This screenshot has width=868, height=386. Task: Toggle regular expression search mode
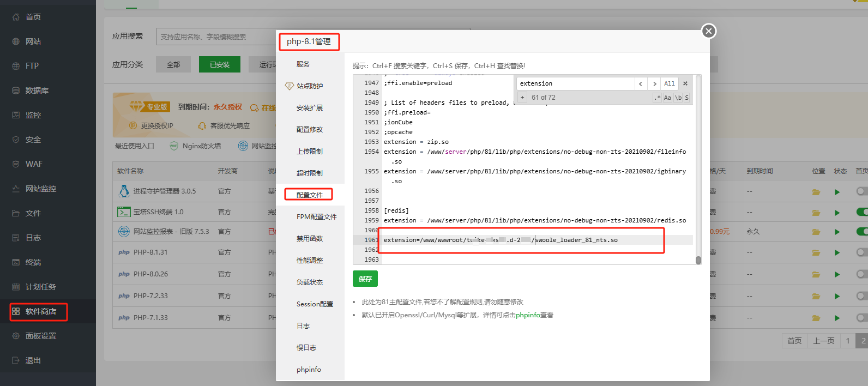pos(658,98)
